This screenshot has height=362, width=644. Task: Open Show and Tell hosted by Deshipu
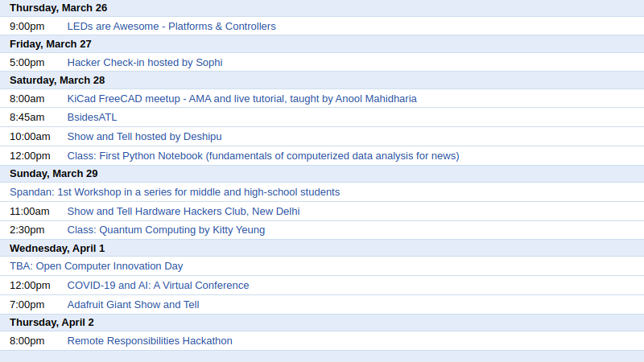click(144, 137)
